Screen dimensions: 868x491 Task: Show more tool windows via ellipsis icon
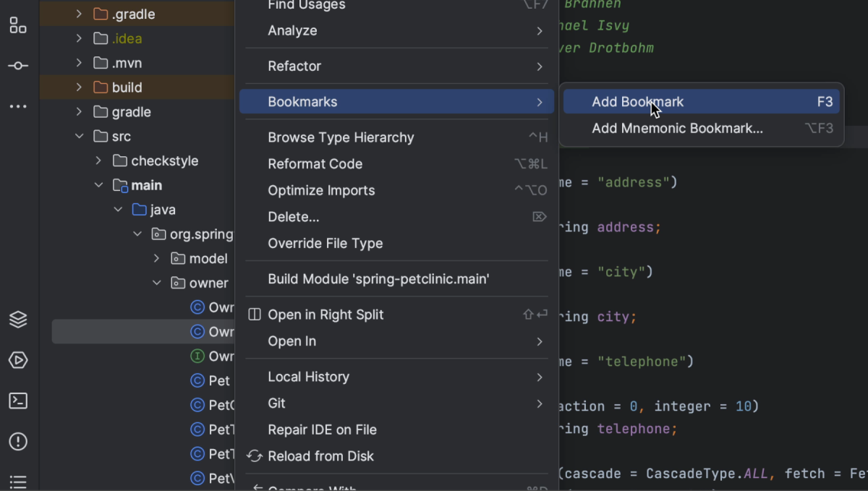pyautogui.click(x=17, y=106)
